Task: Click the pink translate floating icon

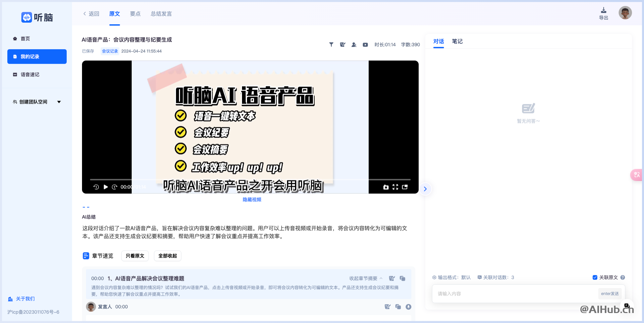Action: point(637,175)
